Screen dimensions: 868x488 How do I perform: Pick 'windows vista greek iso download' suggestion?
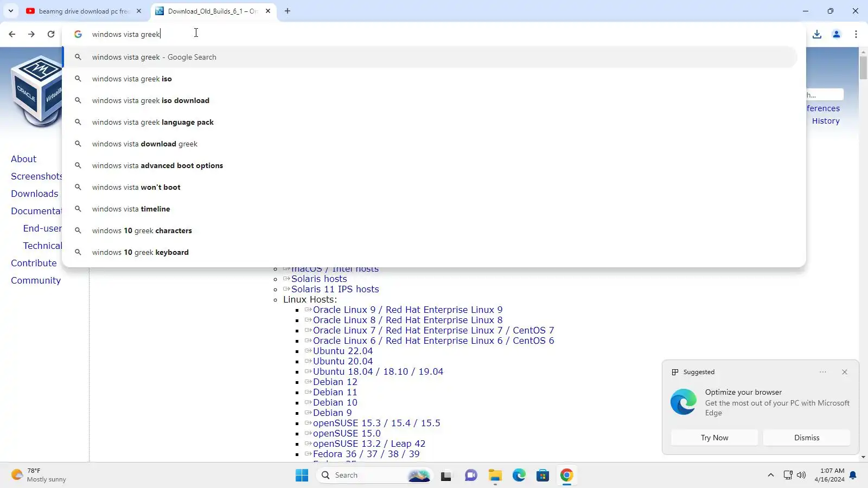click(431, 100)
